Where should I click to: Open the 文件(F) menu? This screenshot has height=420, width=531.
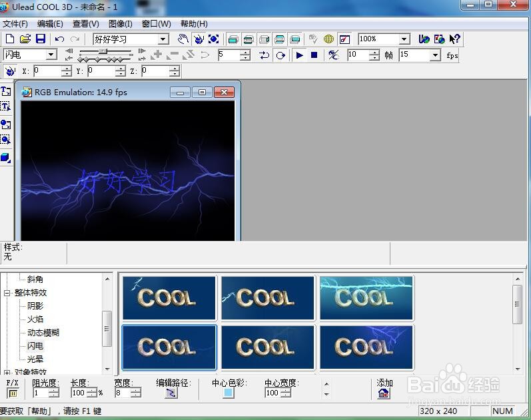click(15, 24)
